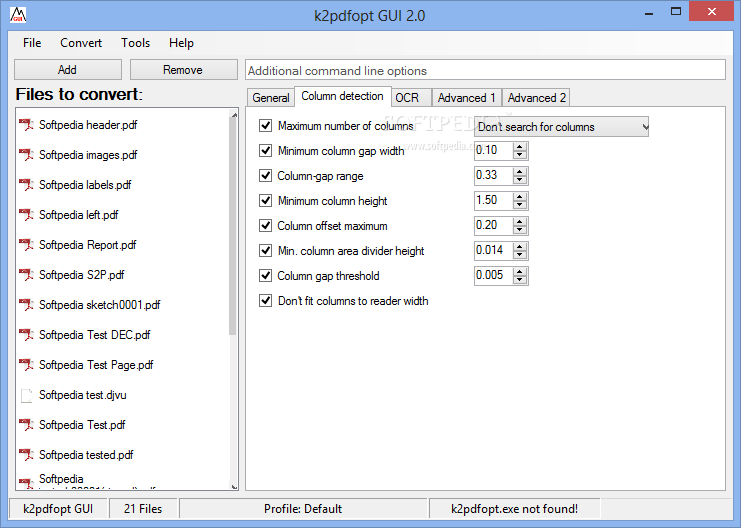Click k2pdfopt.exe not found! status message
The image size is (741, 528).
click(514, 509)
